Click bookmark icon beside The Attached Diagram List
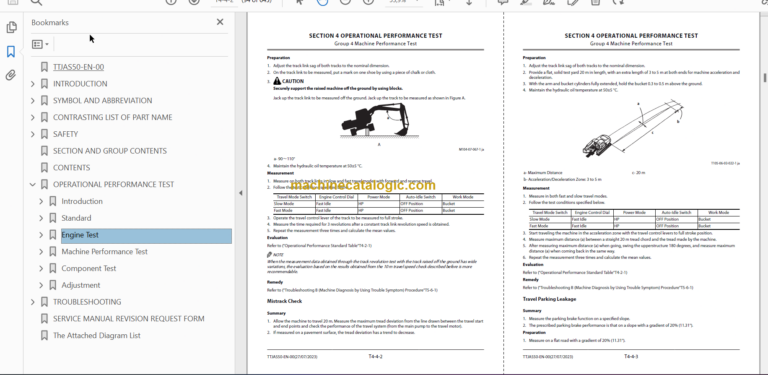This screenshot has height=375, width=768. pos(44,335)
